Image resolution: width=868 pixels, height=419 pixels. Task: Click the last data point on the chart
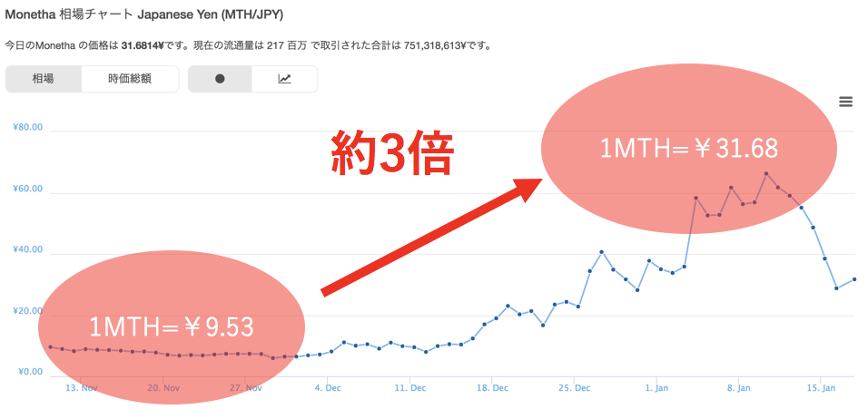(x=854, y=279)
